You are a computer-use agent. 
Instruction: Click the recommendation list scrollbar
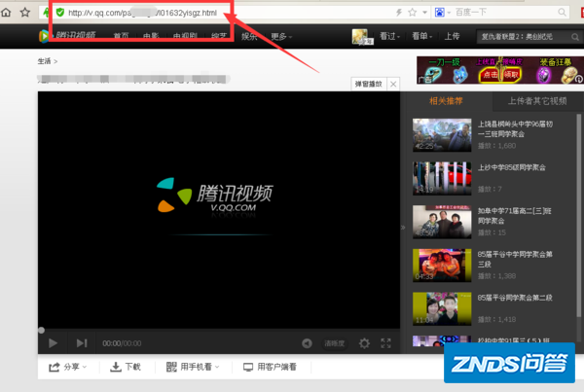click(x=578, y=216)
